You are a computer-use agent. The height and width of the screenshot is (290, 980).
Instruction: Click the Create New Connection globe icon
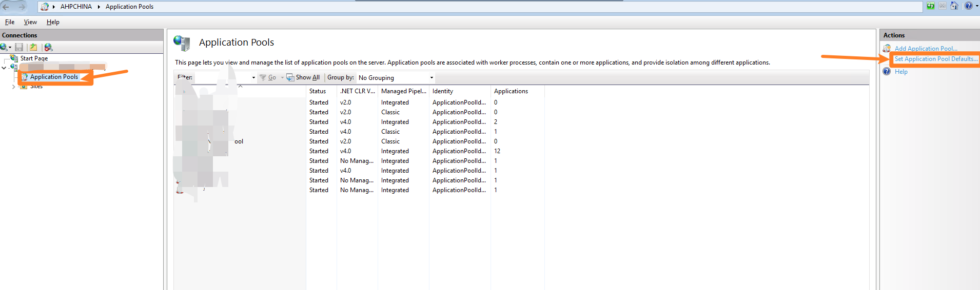coord(5,47)
